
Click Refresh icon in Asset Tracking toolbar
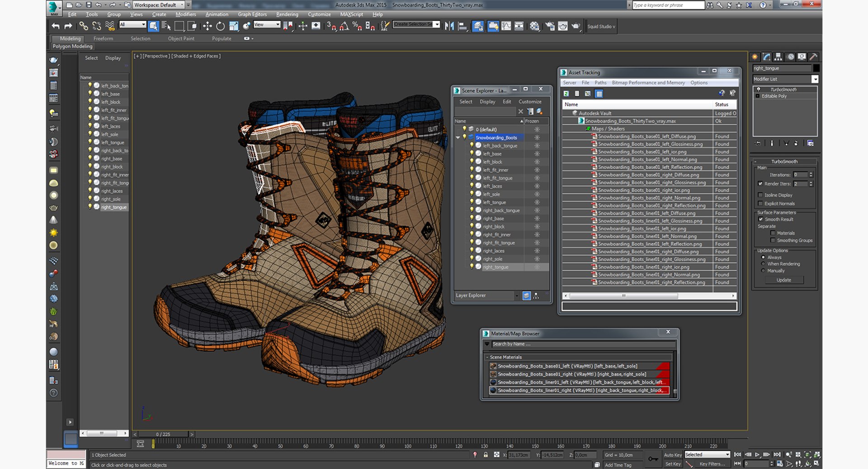point(566,94)
